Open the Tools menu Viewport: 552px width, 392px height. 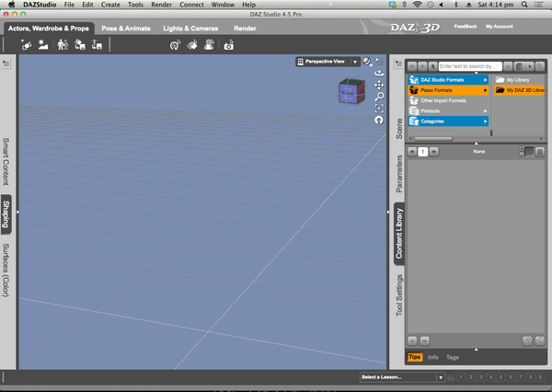(x=135, y=5)
